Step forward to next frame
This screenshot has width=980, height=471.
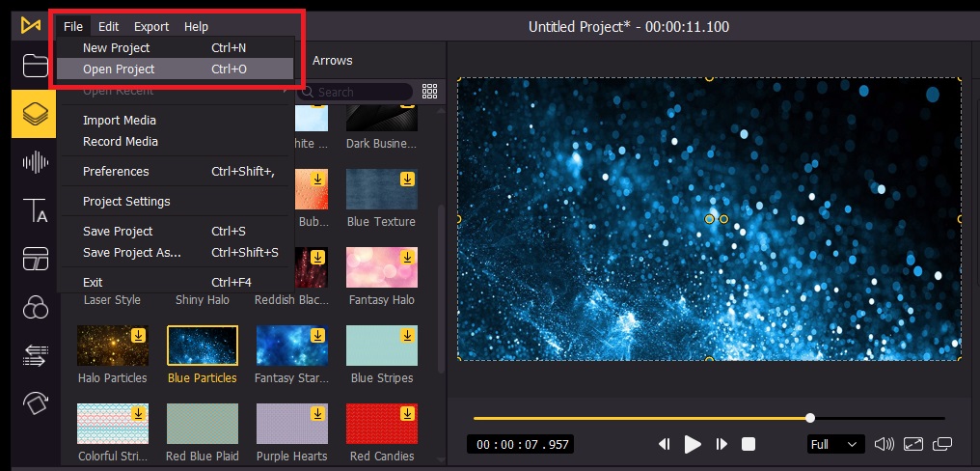(x=721, y=444)
